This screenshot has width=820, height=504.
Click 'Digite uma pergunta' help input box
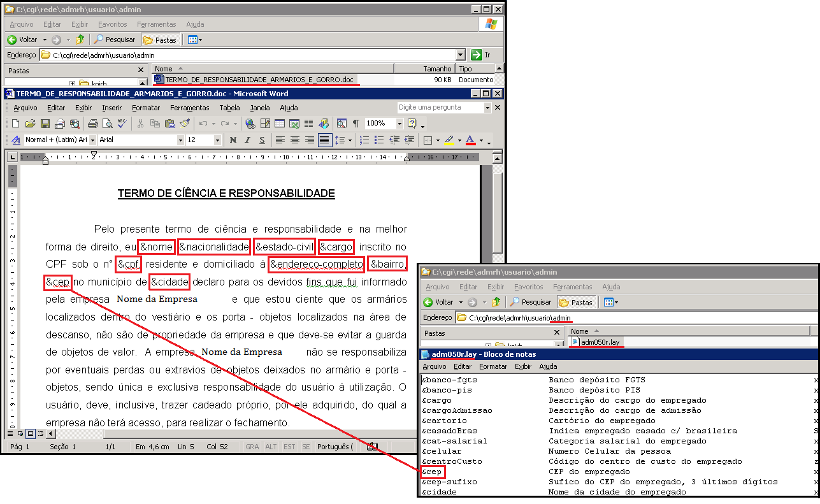pyautogui.click(x=440, y=108)
